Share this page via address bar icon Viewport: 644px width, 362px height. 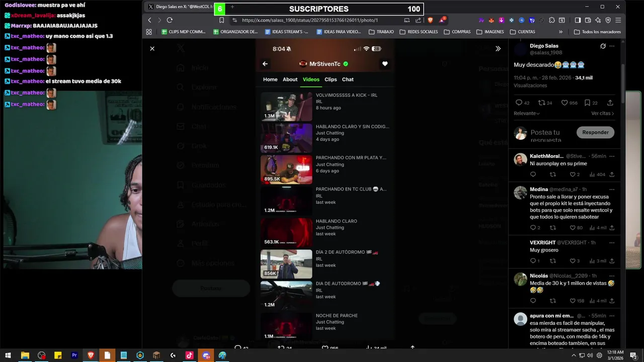pyautogui.click(x=418, y=20)
